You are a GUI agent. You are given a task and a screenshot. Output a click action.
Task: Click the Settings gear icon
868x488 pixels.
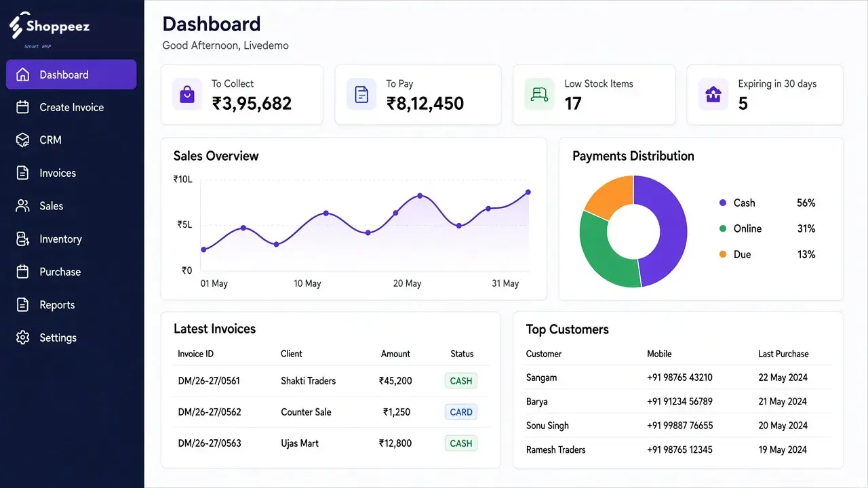(23, 338)
